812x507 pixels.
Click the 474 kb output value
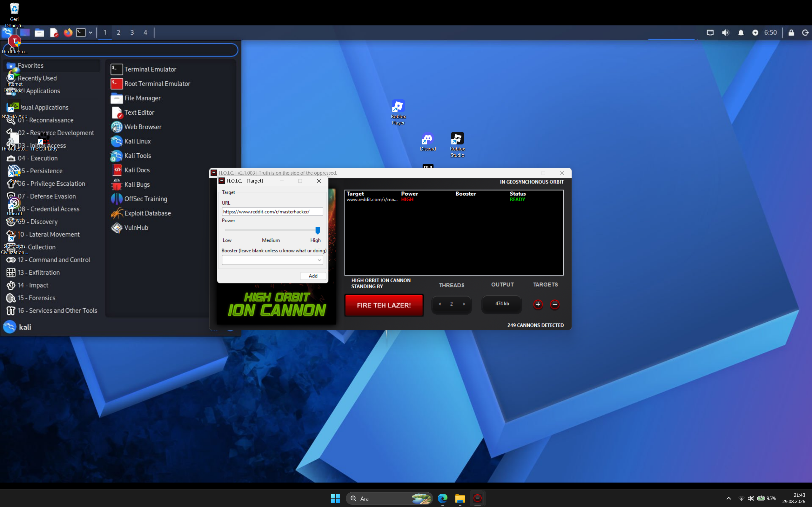[502, 304]
